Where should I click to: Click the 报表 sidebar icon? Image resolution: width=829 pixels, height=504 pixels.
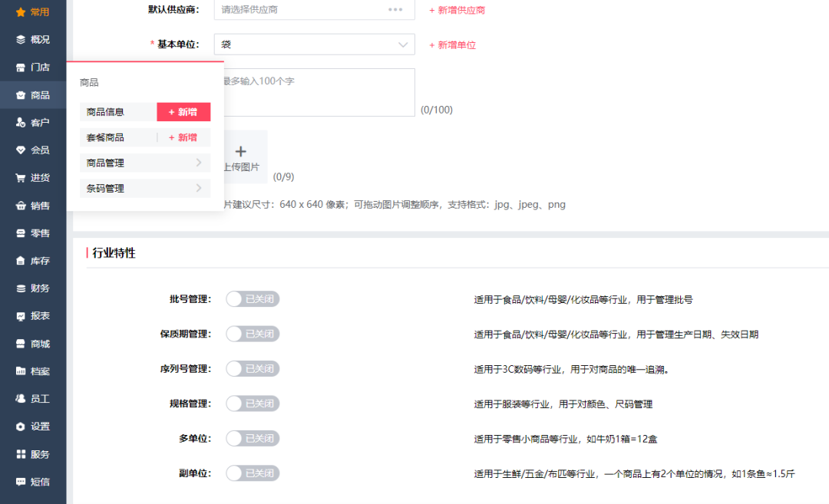pyautogui.click(x=32, y=315)
